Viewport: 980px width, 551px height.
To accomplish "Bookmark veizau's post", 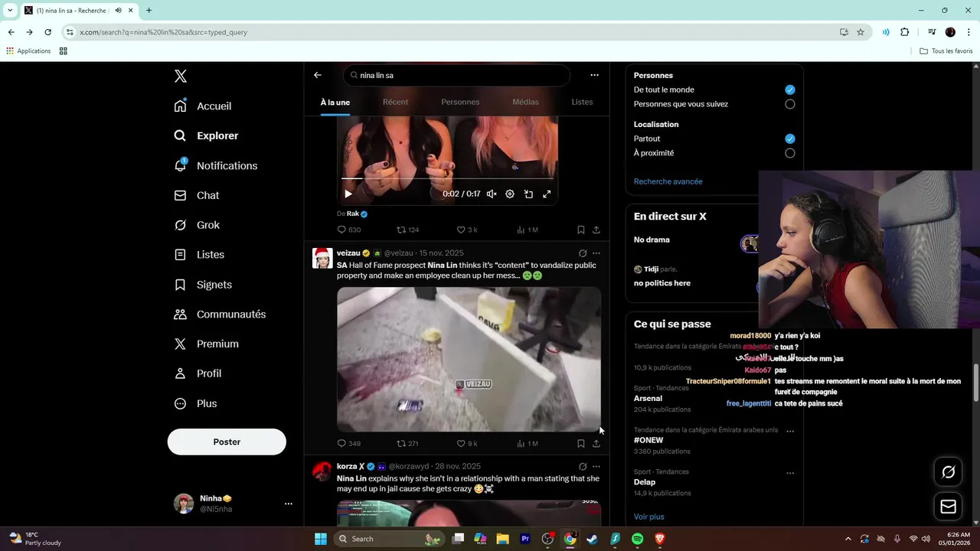I will 581,443.
